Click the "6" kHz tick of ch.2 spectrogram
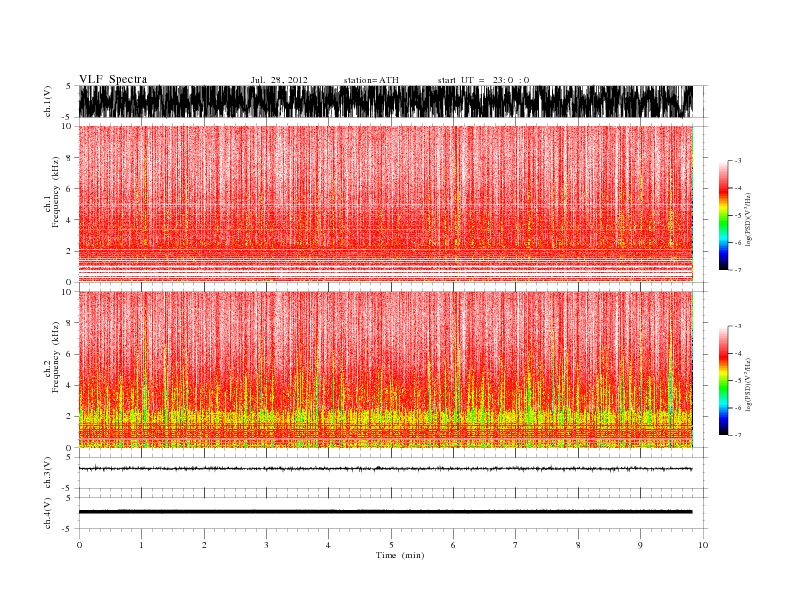Viewport: 792px width, 612px height. coord(69,354)
